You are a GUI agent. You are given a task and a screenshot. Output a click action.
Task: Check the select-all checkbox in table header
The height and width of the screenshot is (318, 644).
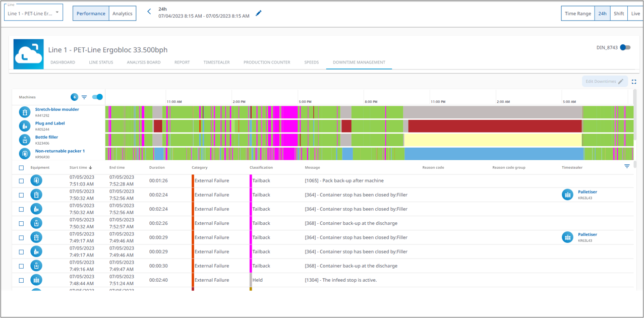(x=21, y=168)
